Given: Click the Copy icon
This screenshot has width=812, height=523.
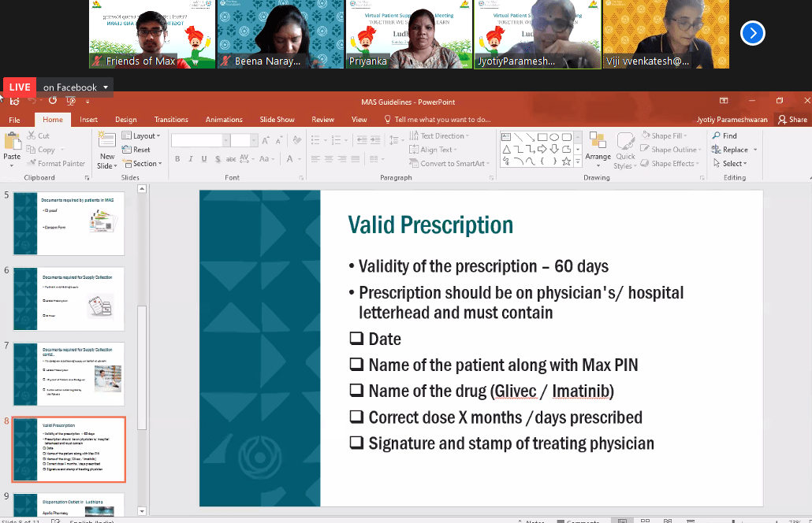Looking at the screenshot, I should (x=31, y=150).
